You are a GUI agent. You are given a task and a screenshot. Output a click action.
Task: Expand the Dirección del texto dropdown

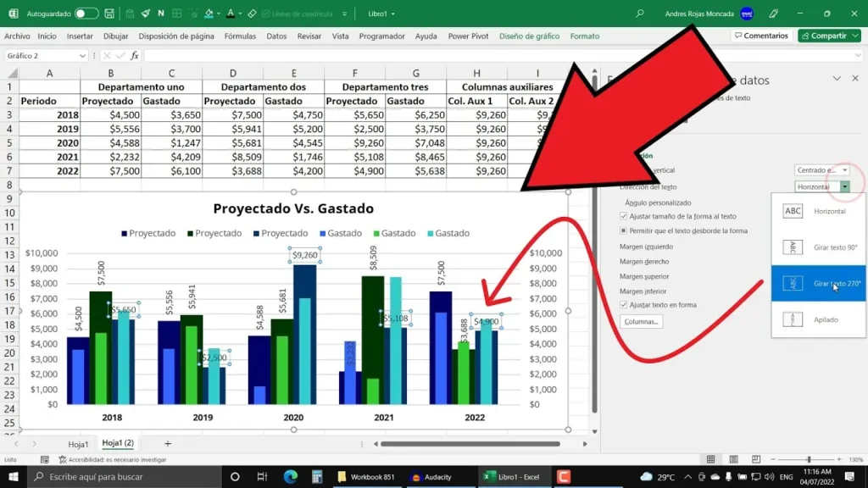tap(844, 186)
